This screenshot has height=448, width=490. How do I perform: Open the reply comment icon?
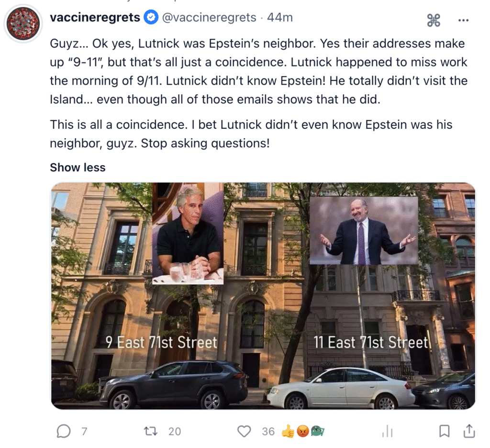[x=64, y=431]
